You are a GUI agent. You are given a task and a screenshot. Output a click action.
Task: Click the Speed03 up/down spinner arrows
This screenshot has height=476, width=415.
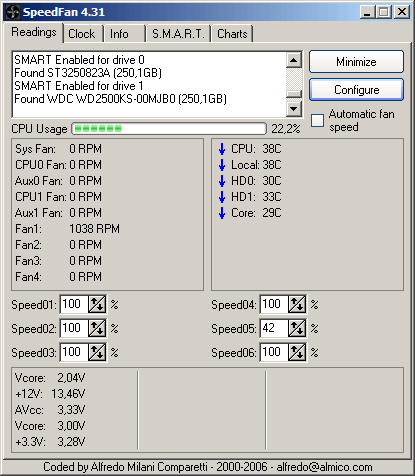click(97, 352)
